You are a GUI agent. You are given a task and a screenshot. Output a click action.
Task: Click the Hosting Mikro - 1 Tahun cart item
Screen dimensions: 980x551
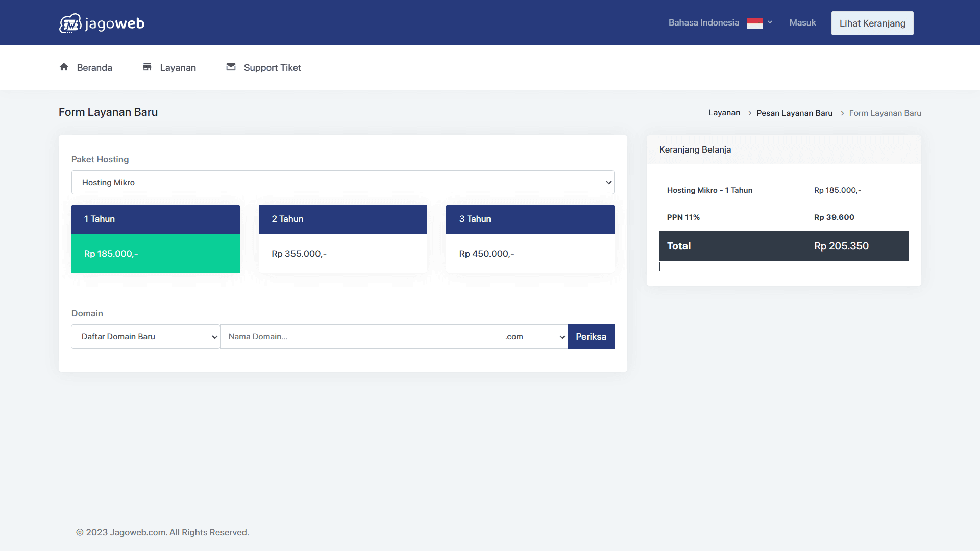coord(709,190)
